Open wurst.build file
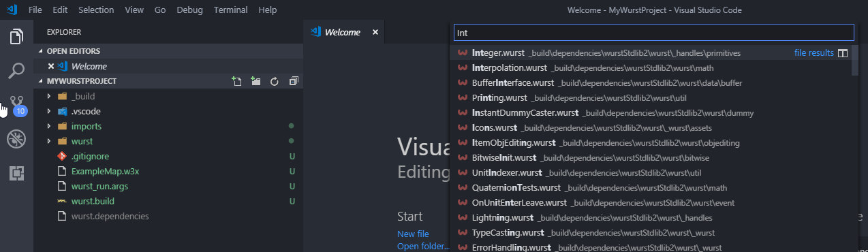This screenshot has width=868, height=252. pyautogui.click(x=168, y=201)
